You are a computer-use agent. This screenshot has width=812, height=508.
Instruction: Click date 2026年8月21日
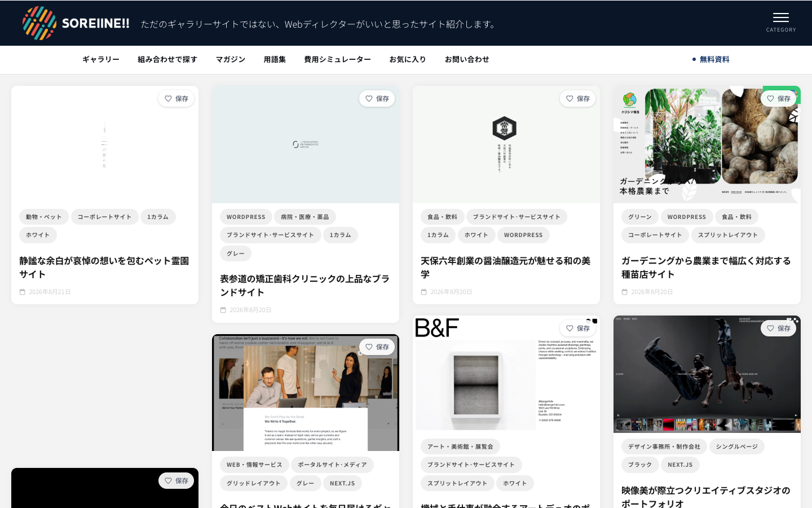point(50,292)
